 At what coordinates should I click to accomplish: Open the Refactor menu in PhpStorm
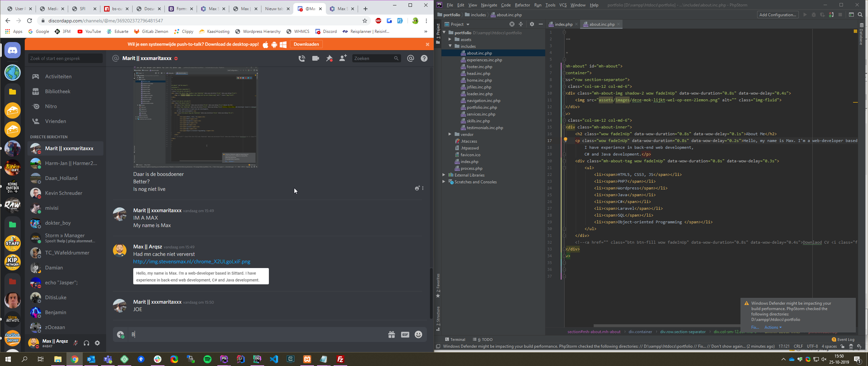[522, 5]
